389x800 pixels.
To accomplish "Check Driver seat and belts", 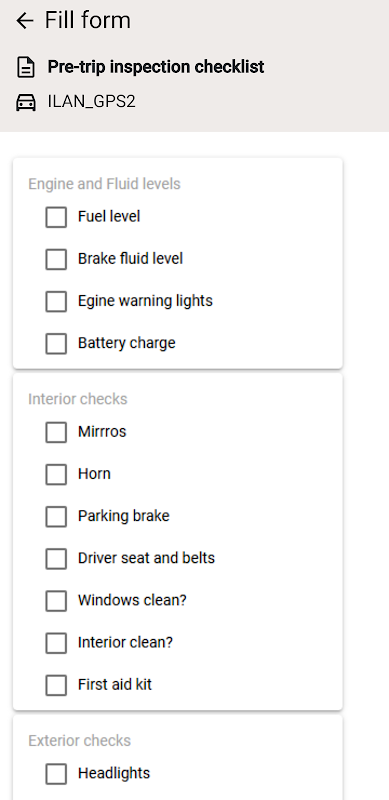I will 56,559.
